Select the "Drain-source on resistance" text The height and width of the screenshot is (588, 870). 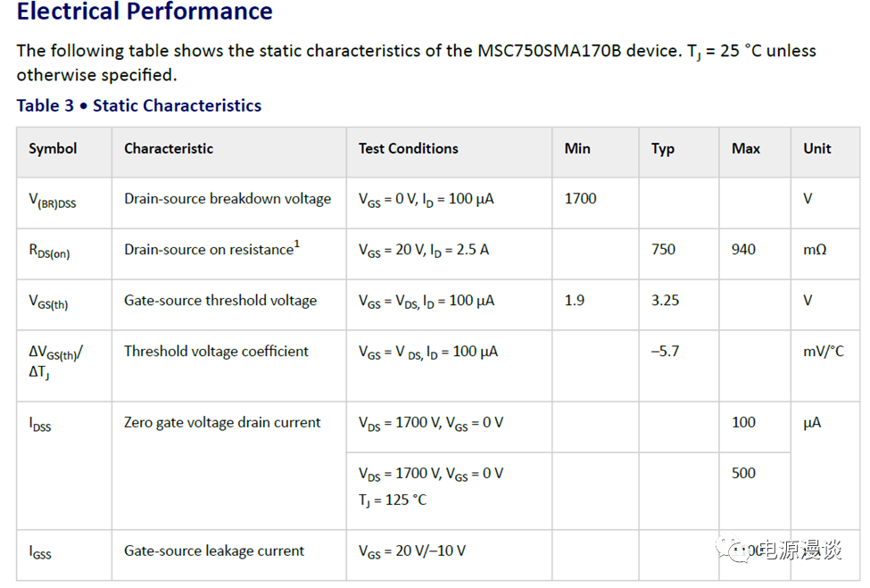(209, 250)
